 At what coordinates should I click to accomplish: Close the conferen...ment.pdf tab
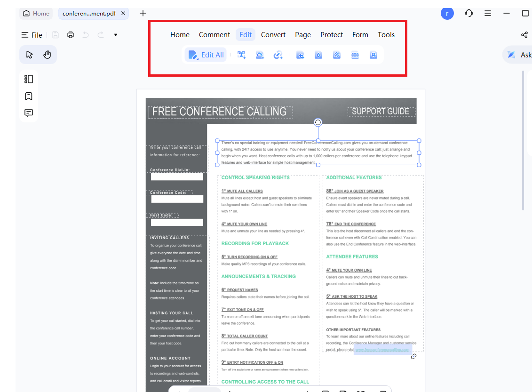point(123,13)
